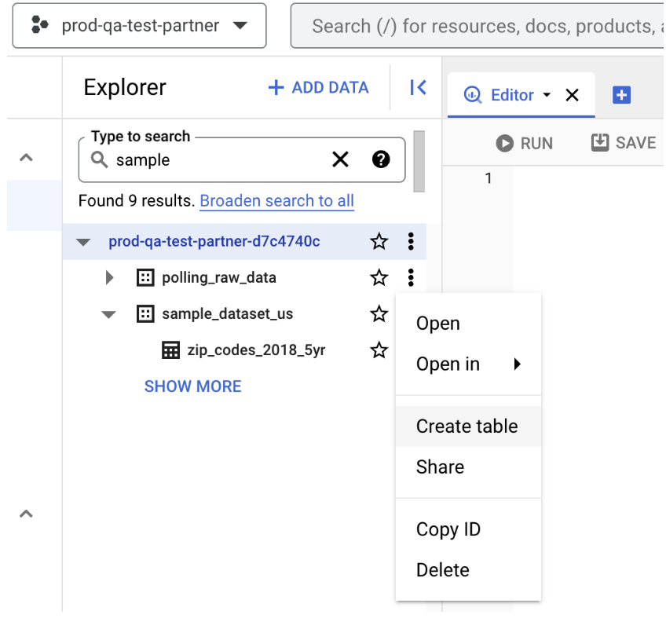Click the Explorer panel vertical scrollbar
666x644 pixels.
[419, 161]
